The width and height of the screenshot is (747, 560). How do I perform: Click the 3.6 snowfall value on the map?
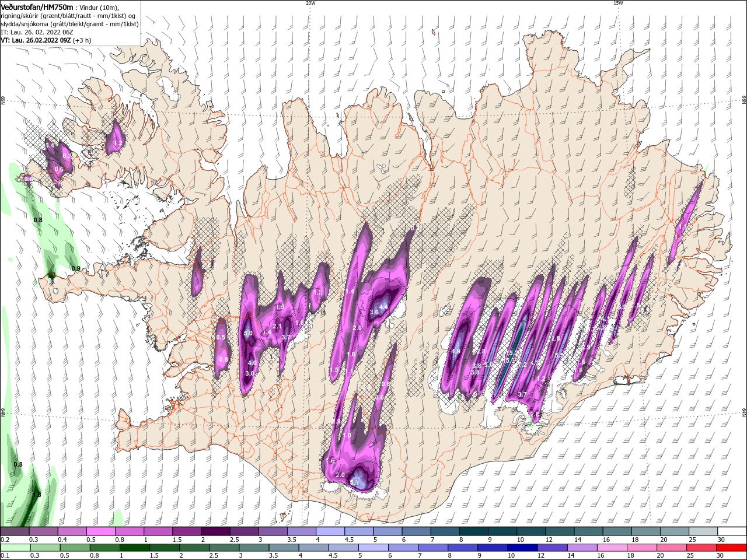[374, 312]
